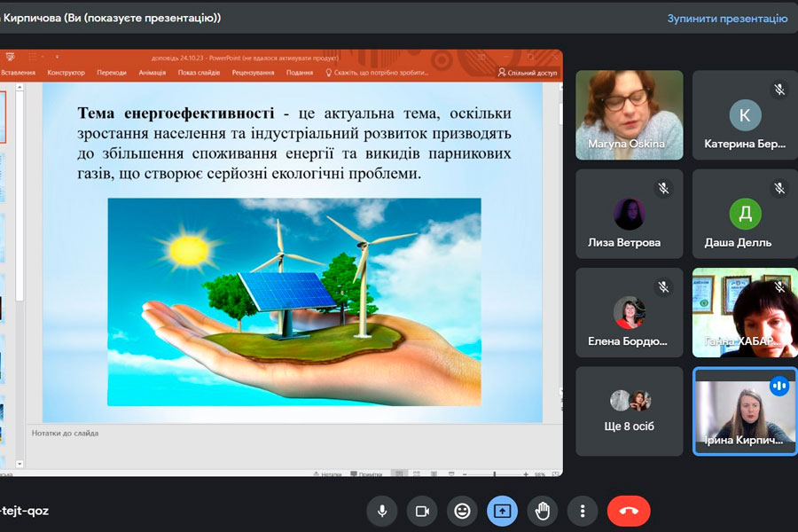Open the Показ слайдів tab
This screenshot has width=798, height=532.
199,73
